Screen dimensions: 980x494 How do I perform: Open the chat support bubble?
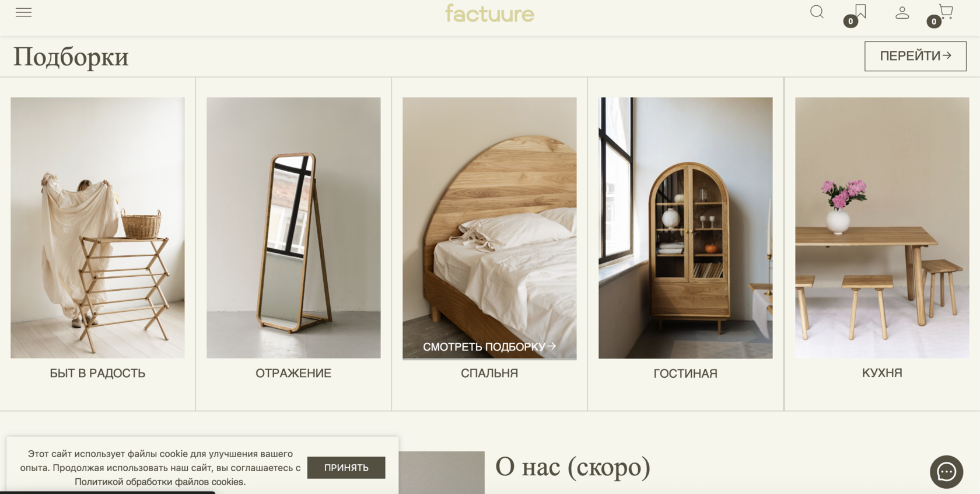point(946,472)
